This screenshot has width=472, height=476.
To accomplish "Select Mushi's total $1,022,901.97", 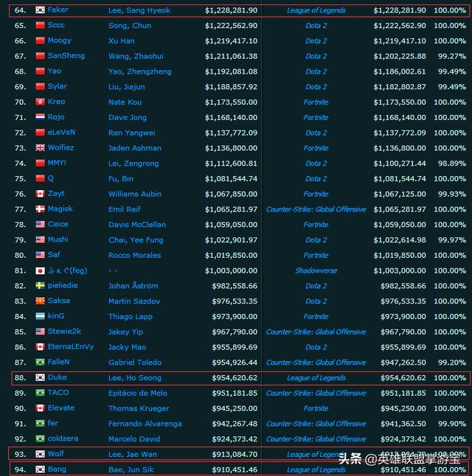I will (x=231, y=239).
